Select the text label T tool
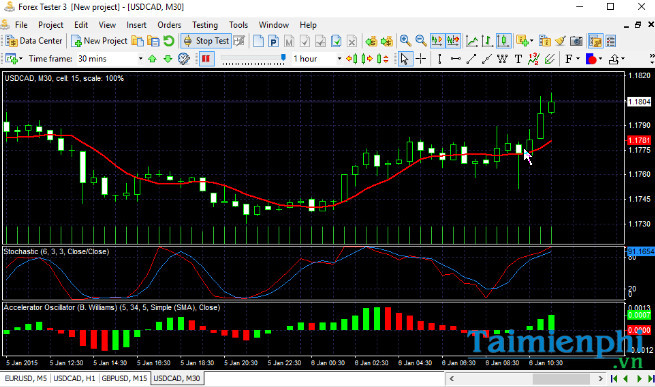The width and height of the screenshot is (655, 387). 518,59
